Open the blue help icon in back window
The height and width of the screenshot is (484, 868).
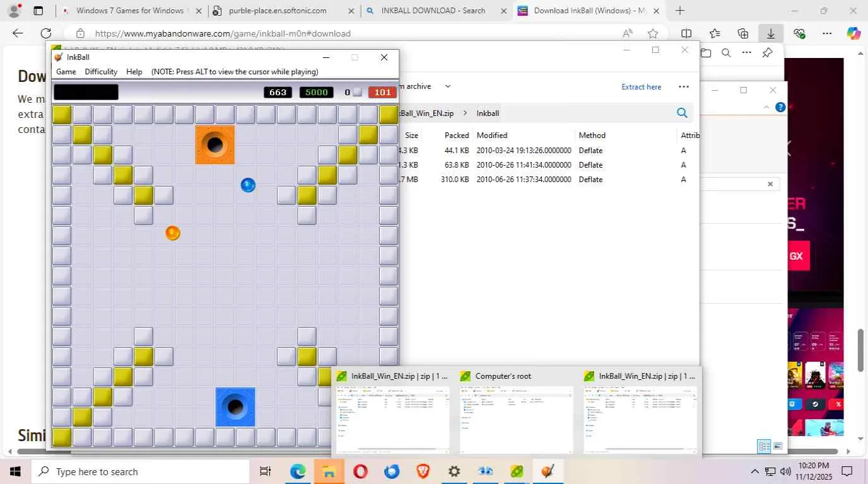point(780,107)
